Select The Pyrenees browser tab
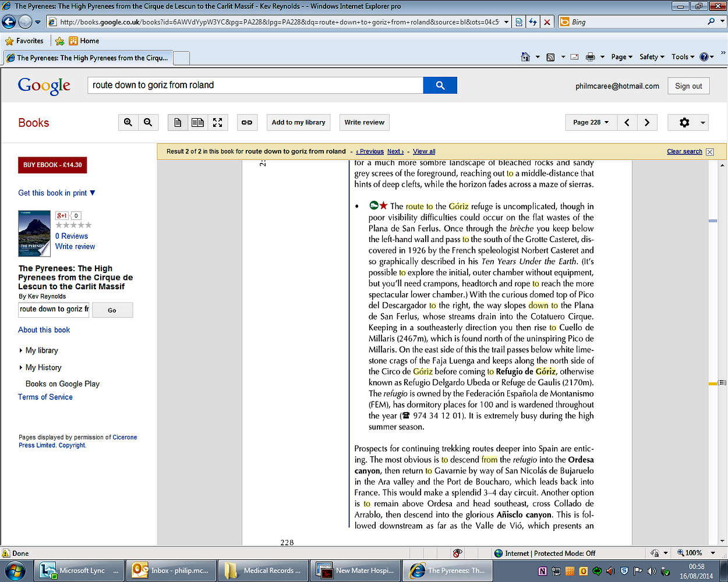 pos(88,58)
